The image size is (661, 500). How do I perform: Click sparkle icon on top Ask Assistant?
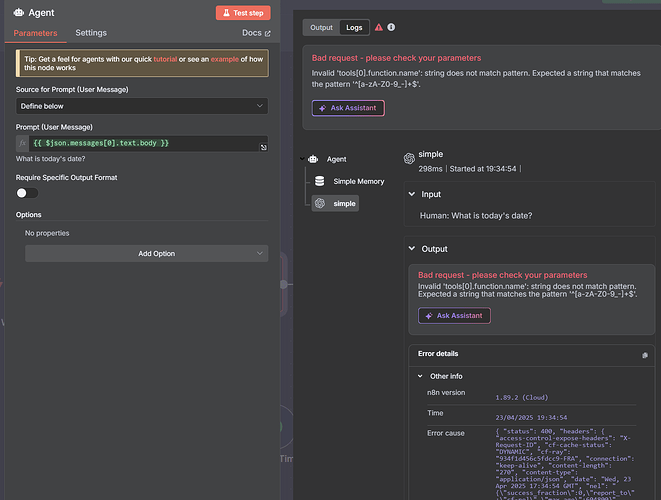(x=322, y=108)
